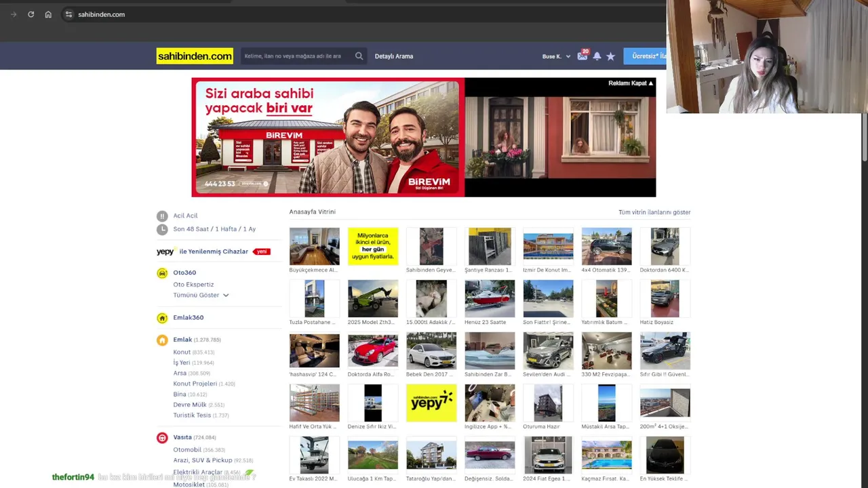This screenshot has height=488, width=868.
Task: Click the red Vasıta steering wheel icon
Action: (x=162, y=438)
